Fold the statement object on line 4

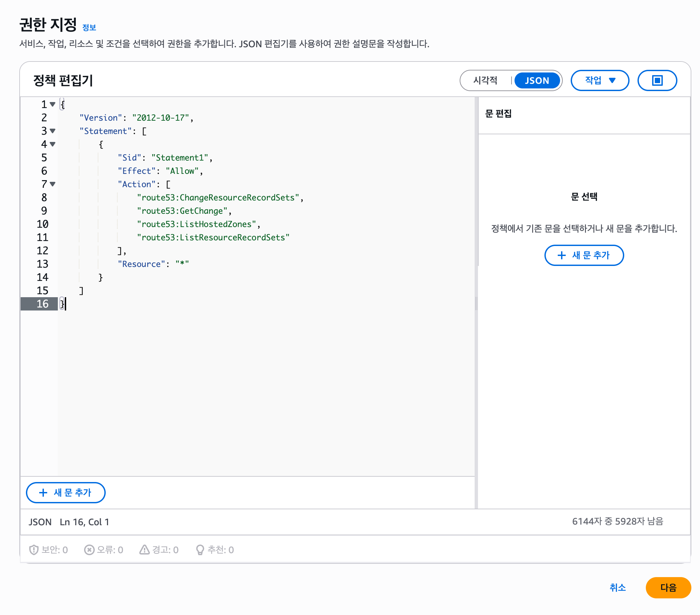click(53, 144)
